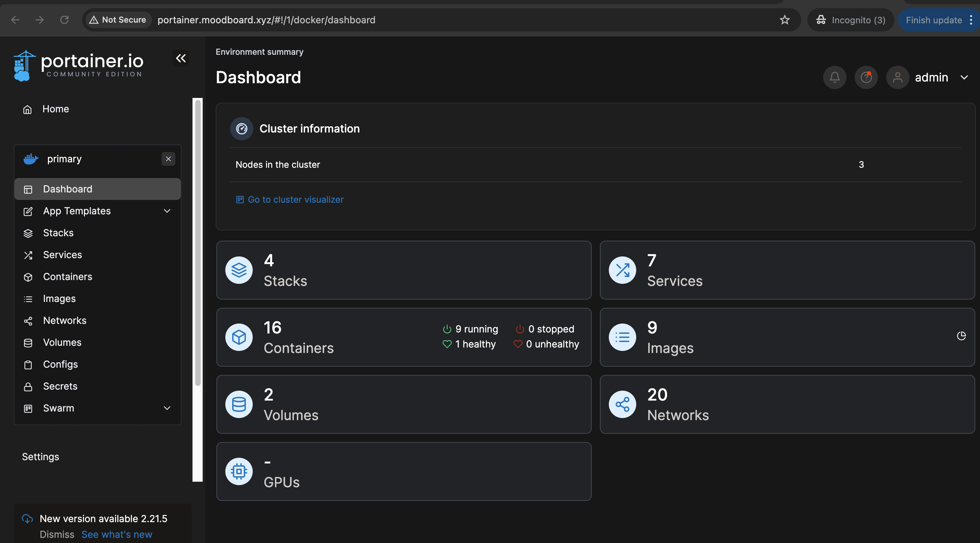This screenshot has width=980, height=543.
Task: Click the GPUs tile chip icon
Action: click(239, 471)
